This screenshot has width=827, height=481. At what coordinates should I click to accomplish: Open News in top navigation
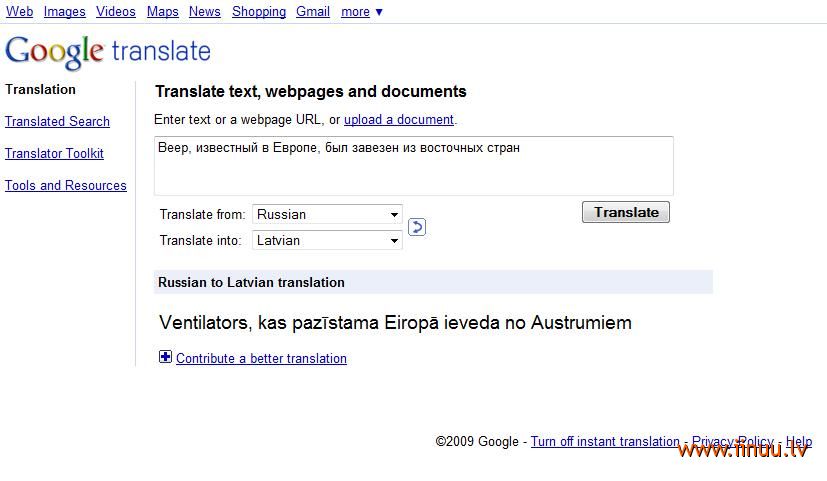coord(205,11)
